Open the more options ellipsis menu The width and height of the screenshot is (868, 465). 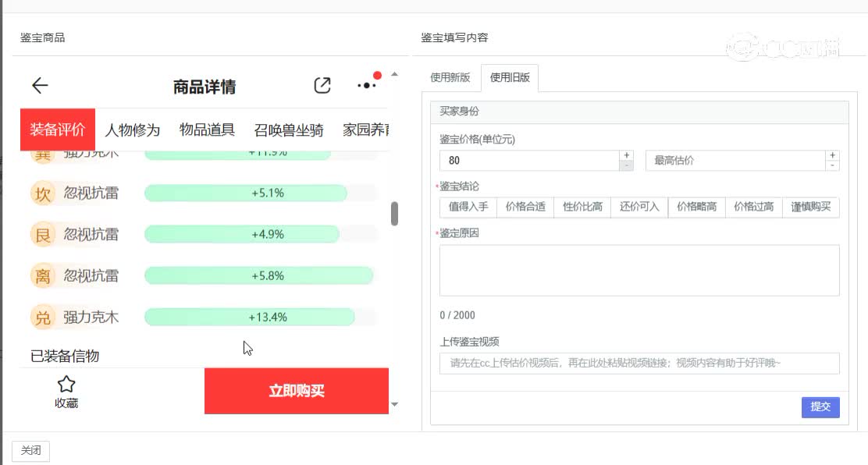[366, 87]
